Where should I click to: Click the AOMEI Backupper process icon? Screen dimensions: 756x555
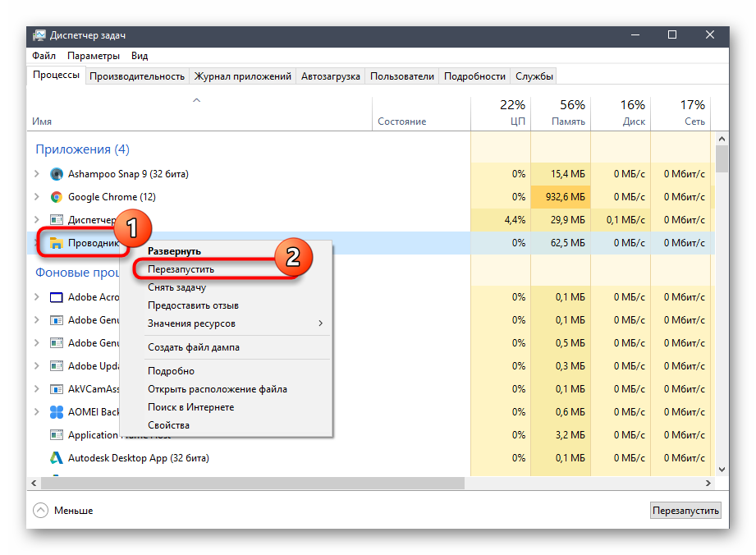click(57, 412)
